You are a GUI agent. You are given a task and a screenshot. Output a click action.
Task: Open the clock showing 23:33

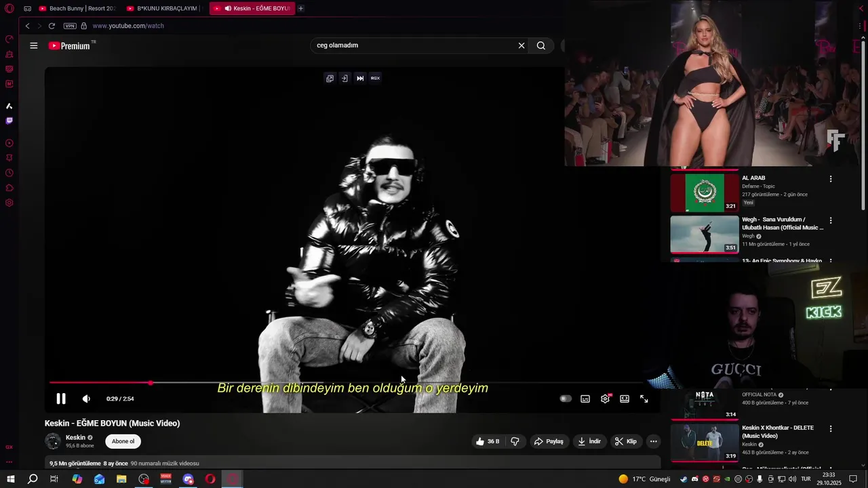(829, 479)
